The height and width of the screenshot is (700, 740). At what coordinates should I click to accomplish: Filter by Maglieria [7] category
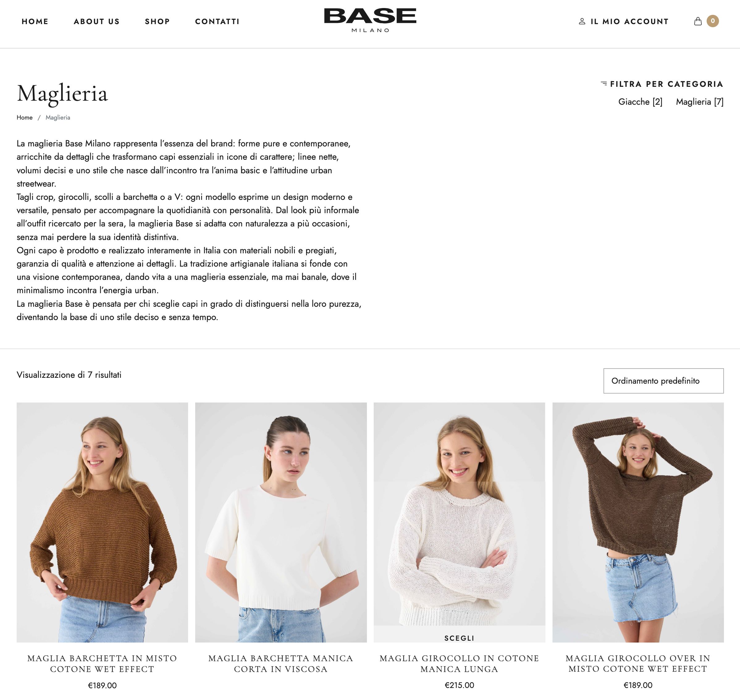699,102
